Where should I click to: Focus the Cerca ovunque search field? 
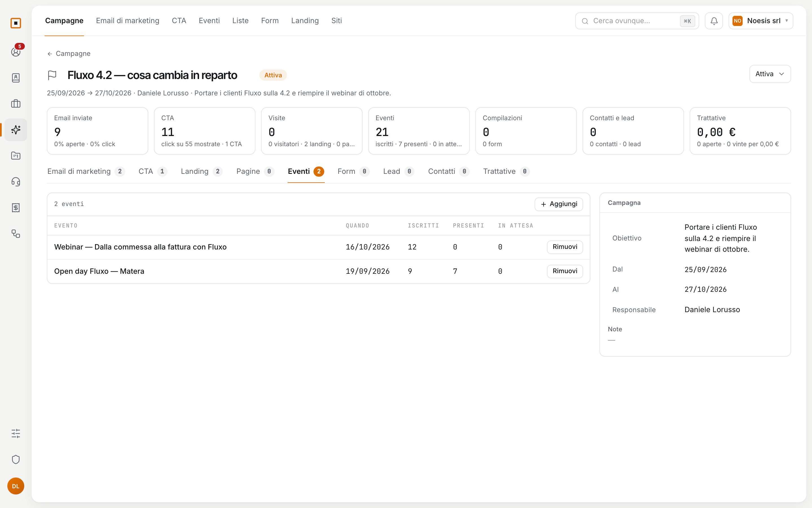(x=637, y=21)
